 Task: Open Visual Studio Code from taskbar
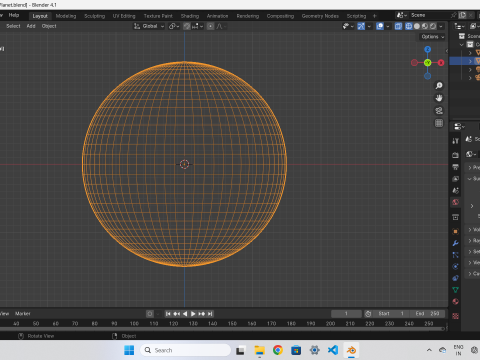333,350
